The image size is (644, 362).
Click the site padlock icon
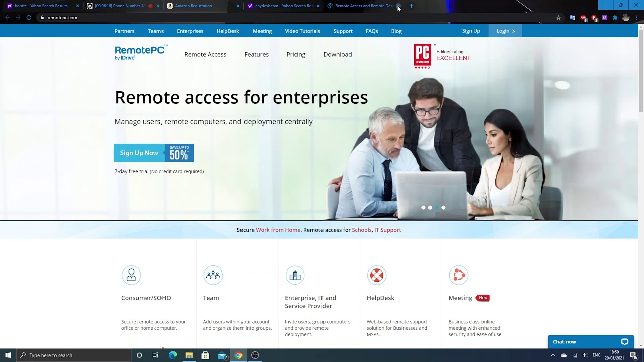click(42, 18)
